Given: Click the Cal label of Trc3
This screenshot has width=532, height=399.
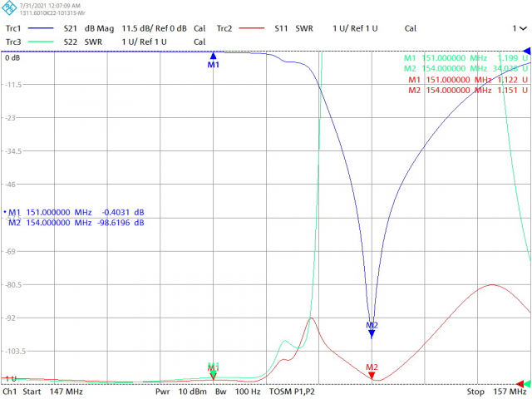Looking at the screenshot, I should click(x=199, y=42).
